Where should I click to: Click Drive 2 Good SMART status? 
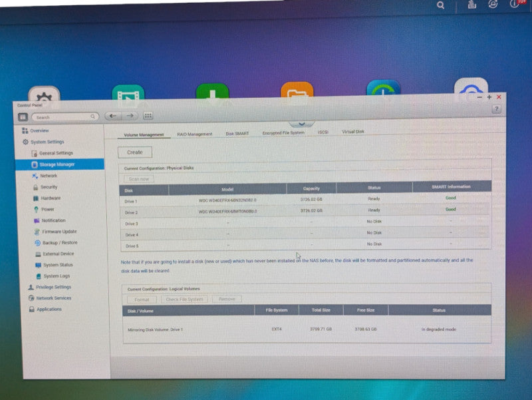[x=451, y=209]
